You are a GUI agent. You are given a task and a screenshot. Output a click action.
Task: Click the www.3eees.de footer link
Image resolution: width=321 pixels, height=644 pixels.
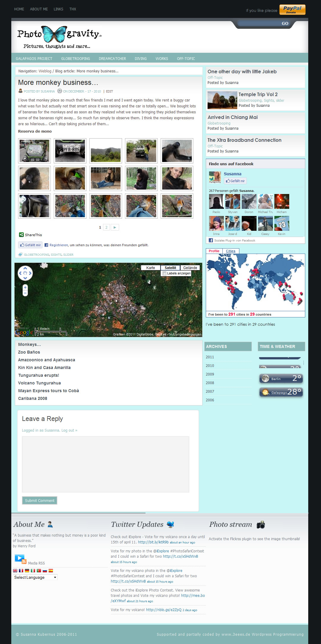point(235,634)
